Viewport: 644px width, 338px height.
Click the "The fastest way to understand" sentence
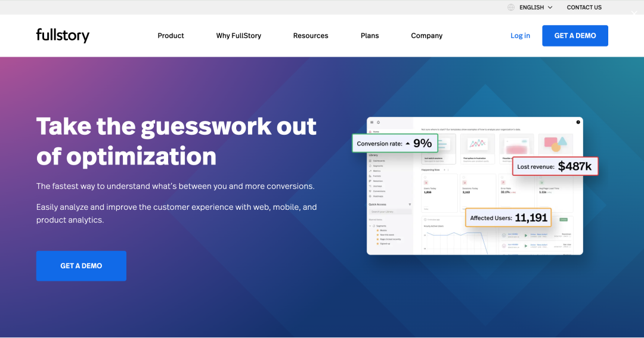tap(175, 186)
